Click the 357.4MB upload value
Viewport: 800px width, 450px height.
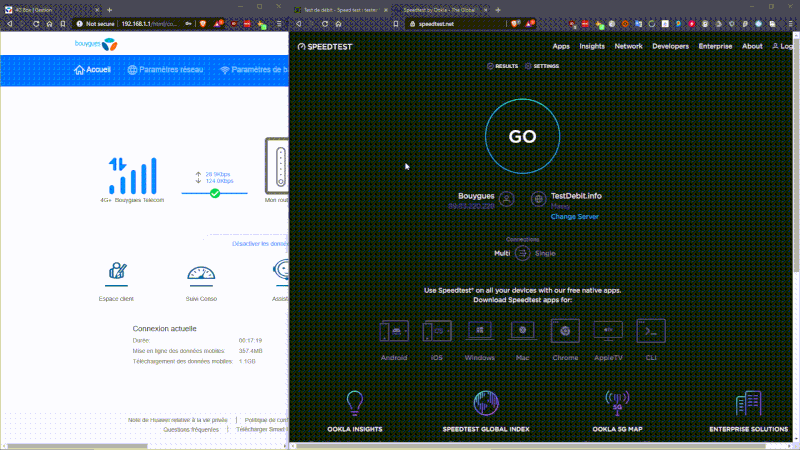click(x=251, y=351)
